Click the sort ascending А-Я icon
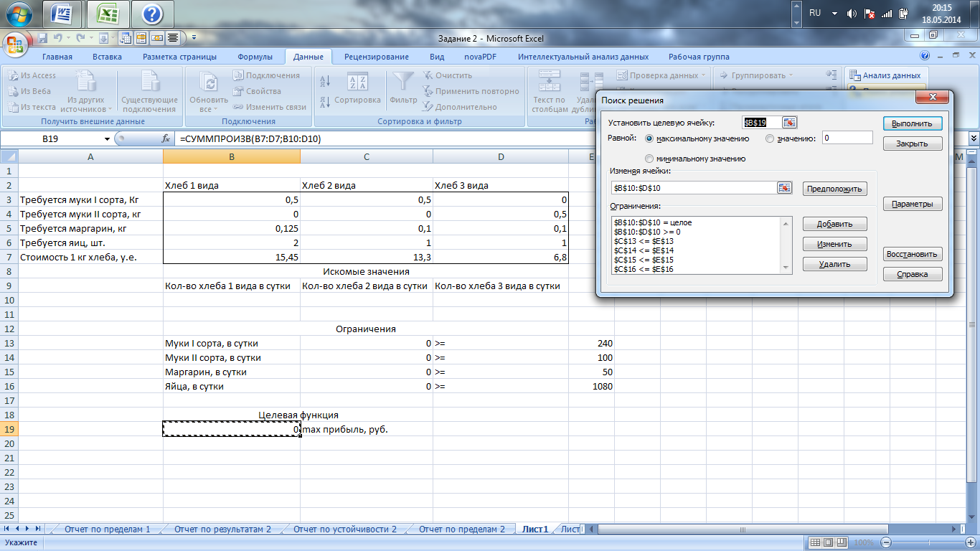 [324, 82]
